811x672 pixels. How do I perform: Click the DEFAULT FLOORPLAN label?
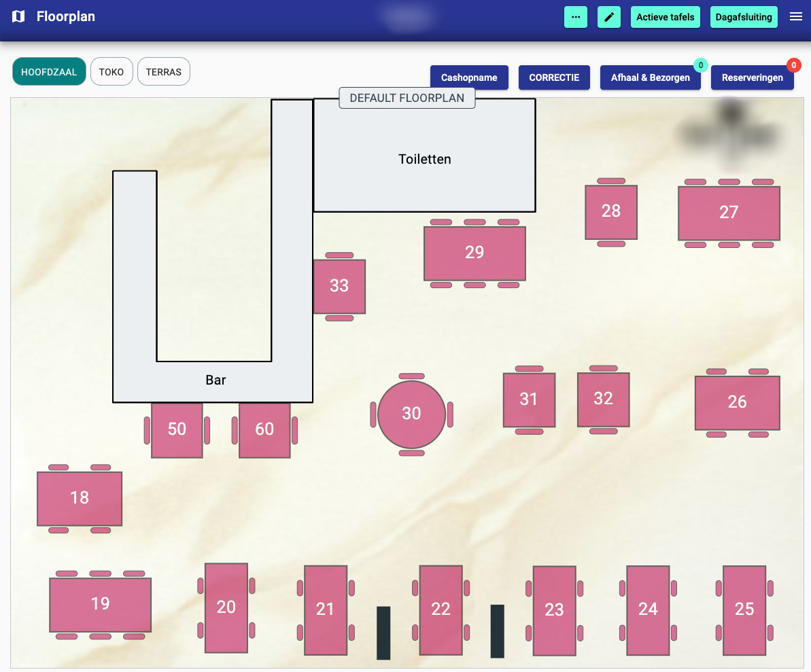[407, 98]
